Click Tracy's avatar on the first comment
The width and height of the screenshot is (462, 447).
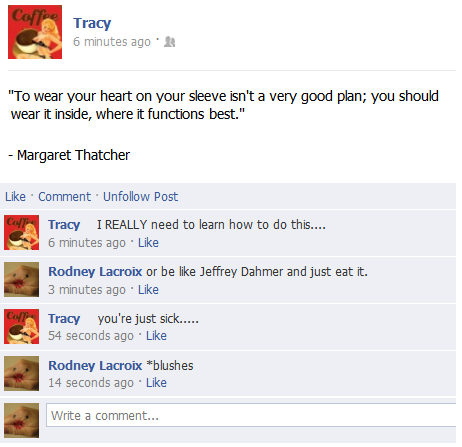point(22,232)
